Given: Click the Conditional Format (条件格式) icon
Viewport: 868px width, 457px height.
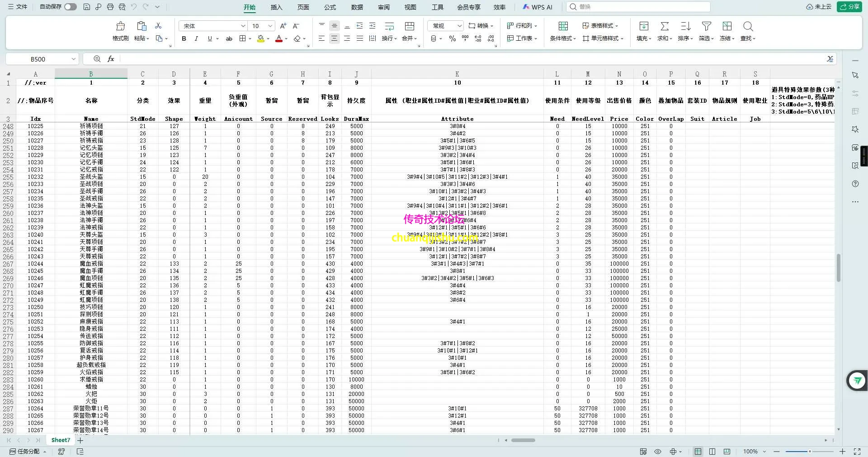Looking at the screenshot, I should (x=563, y=26).
